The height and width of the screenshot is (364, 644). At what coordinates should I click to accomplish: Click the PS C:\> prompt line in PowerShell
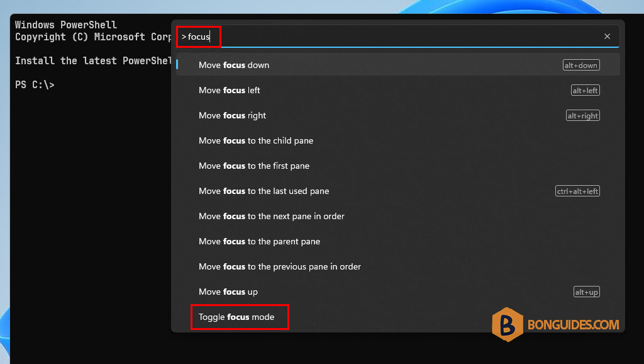tap(35, 85)
